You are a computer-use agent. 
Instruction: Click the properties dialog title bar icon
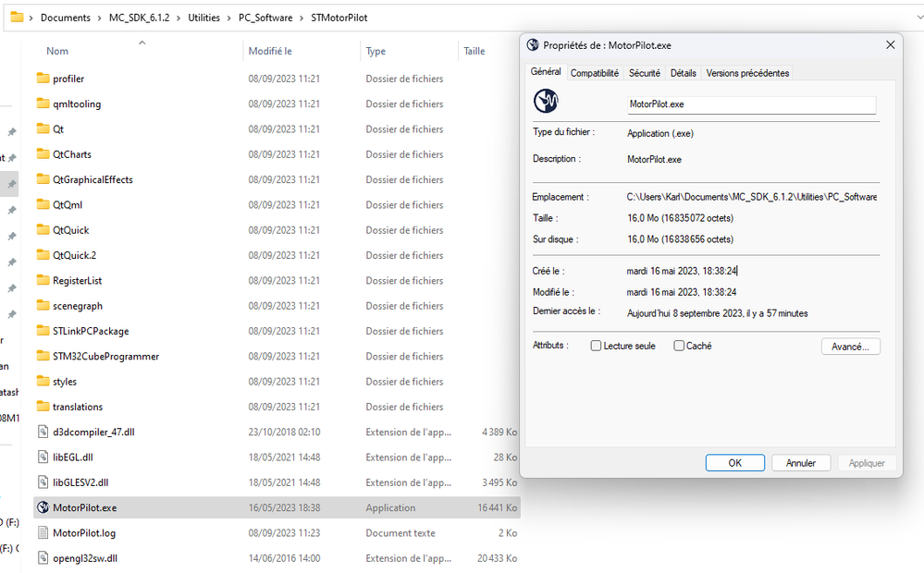[x=533, y=45]
